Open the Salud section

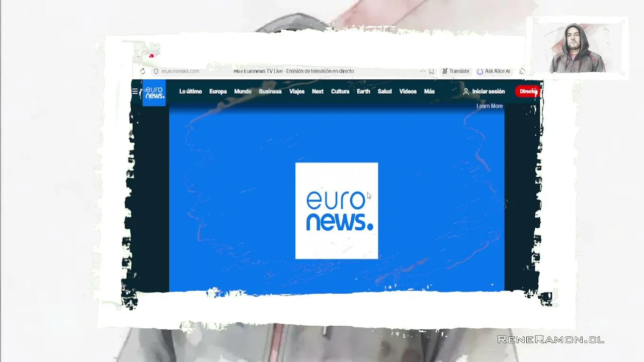coord(385,92)
